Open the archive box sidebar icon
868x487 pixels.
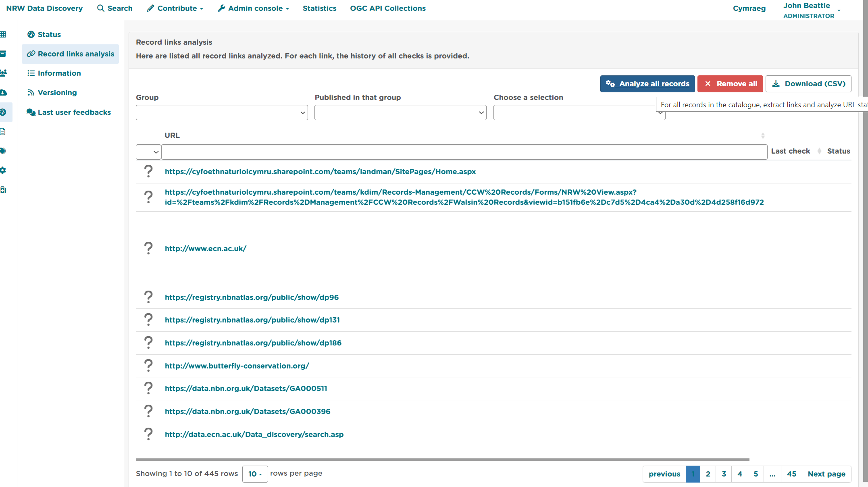[x=3, y=54]
